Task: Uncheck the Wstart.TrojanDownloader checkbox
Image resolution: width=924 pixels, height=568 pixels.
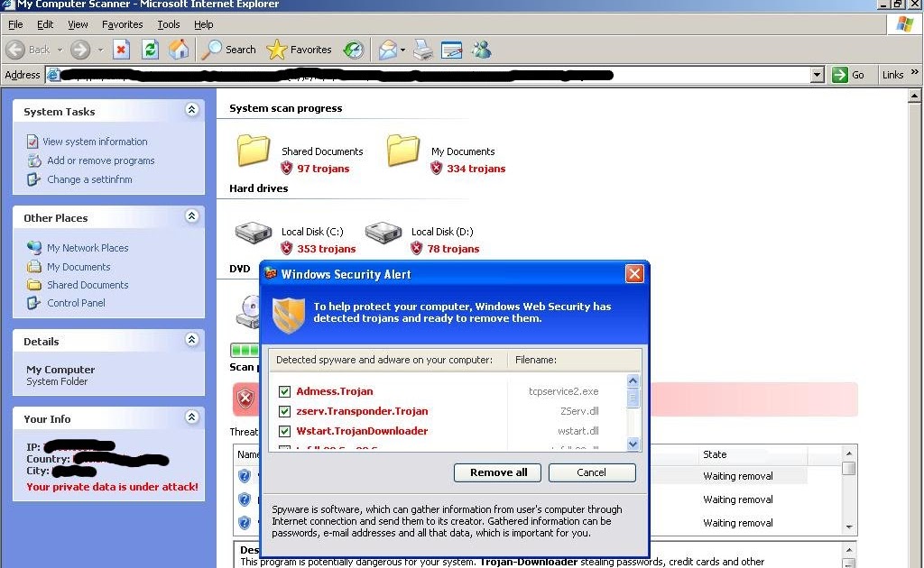Action: pyautogui.click(x=284, y=432)
